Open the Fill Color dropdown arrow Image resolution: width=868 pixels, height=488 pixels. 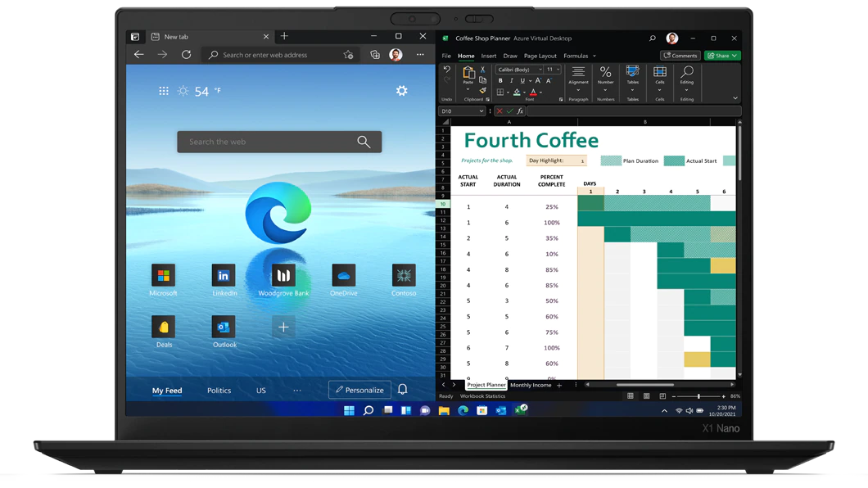tap(524, 93)
